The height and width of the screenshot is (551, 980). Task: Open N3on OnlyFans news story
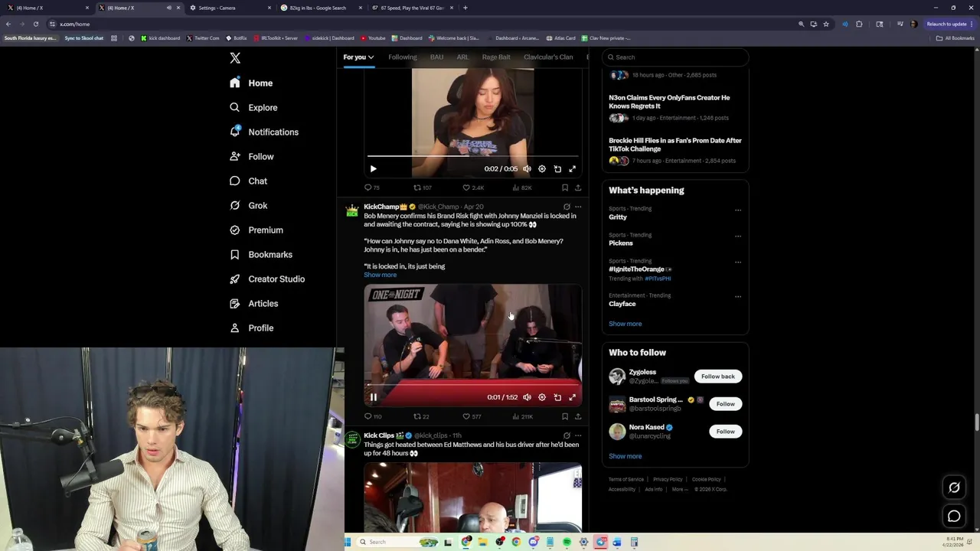669,102
